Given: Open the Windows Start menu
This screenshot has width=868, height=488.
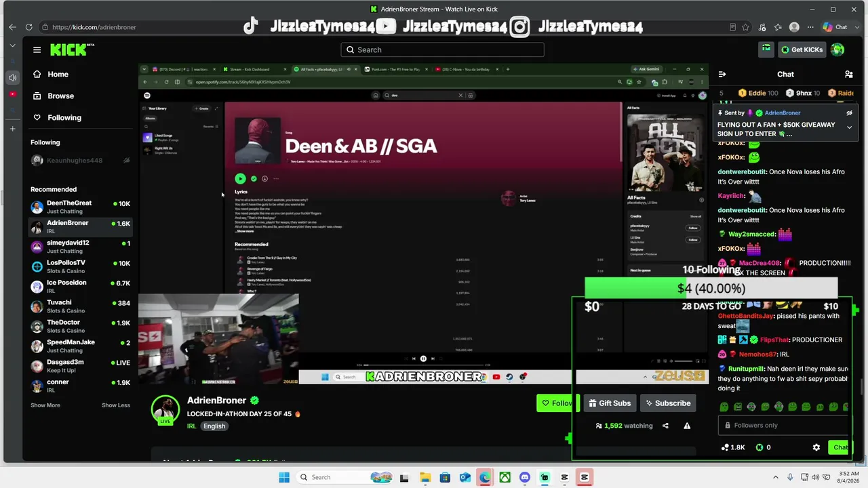Looking at the screenshot, I should pyautogui.click(x=284, y=477).
